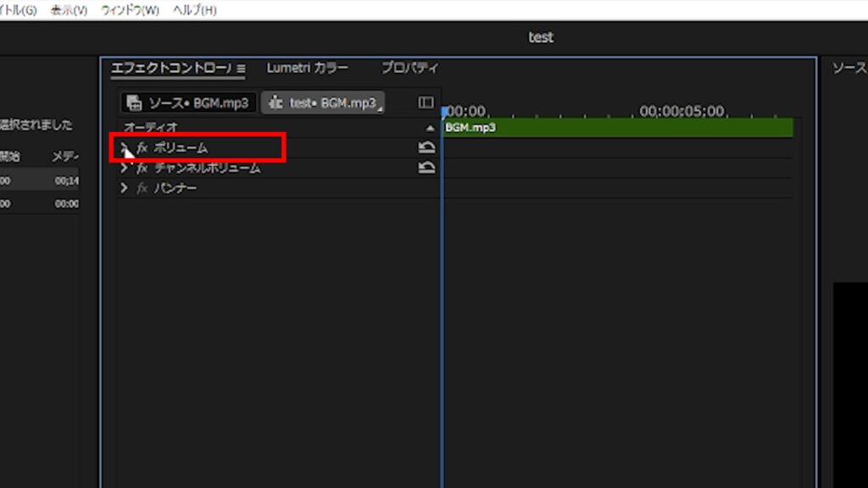
Task: Toggle the fx switch for ボリューム
Action: click(x=142, y=147)
